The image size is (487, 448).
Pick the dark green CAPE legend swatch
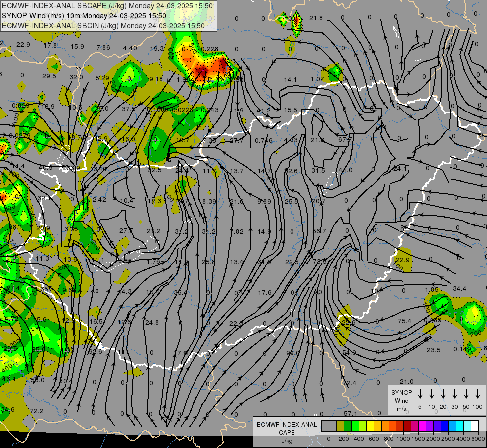(x=348, y=426)
